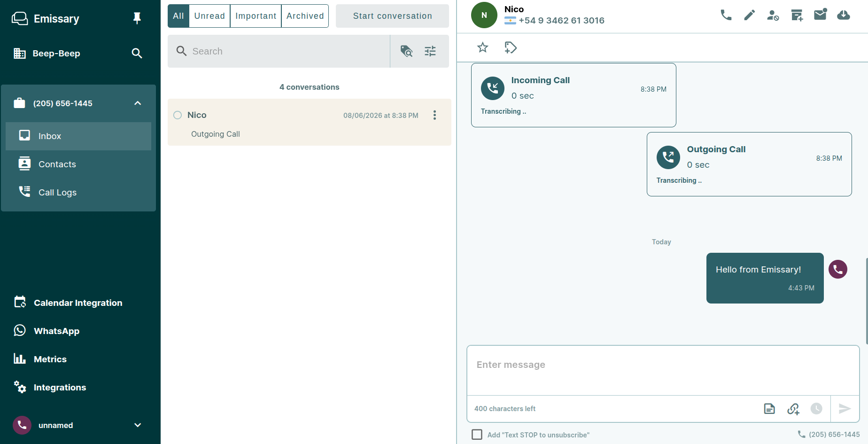Click the Incoming Call card icon
Image resolution: width=868 pixels, height=444 pixels.
coord(493,88)
